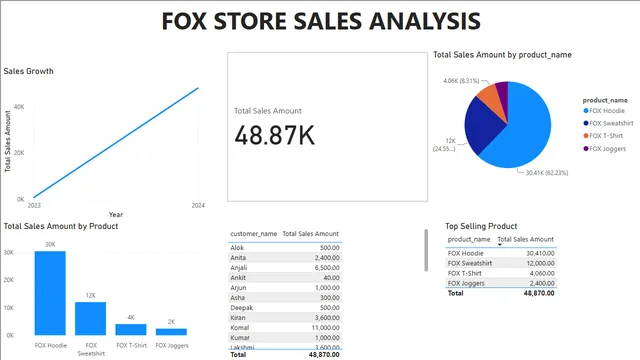Screen dimensions: 640x360
Task: Sort customer table by Total Sales Amount header
Action: pyautogui.click(x=311, y=234)
